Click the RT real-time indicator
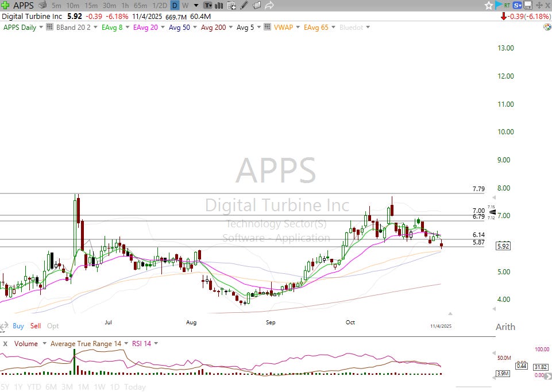The width and height of the screenshot is (552, 392). (507, 5)
